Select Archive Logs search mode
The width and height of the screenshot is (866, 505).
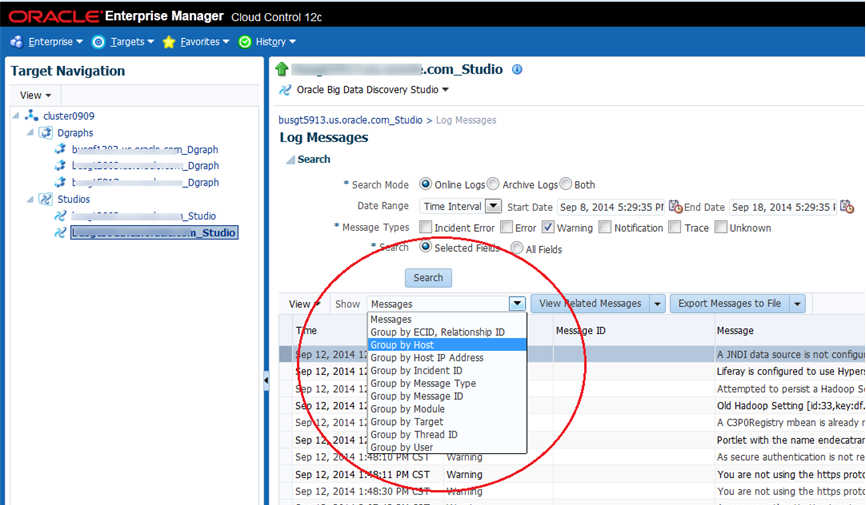(493, 184)
